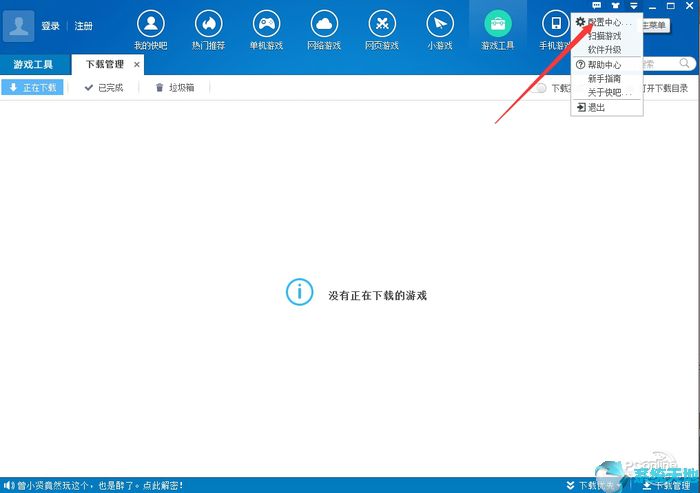
Task: Click the search magnifier icon
Action: point(684,64)
